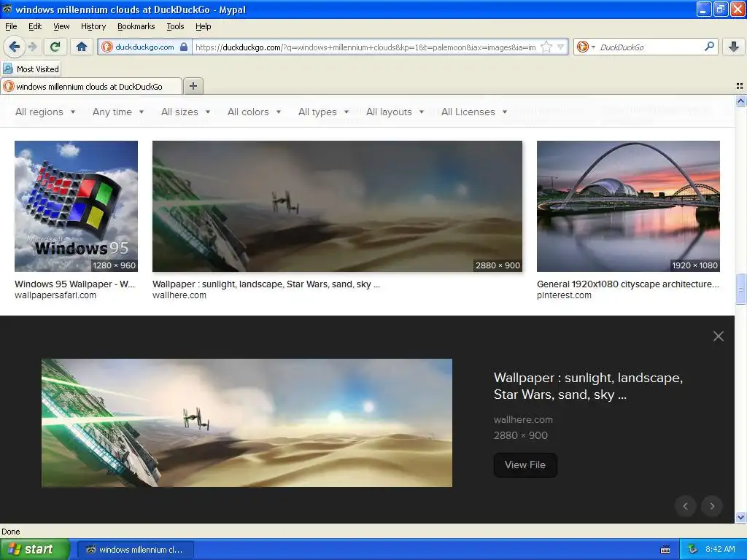Show previous image with left chevron
The height and width of the screenshot is (560, 747).
pyautogui.click(x=686, y=506)
